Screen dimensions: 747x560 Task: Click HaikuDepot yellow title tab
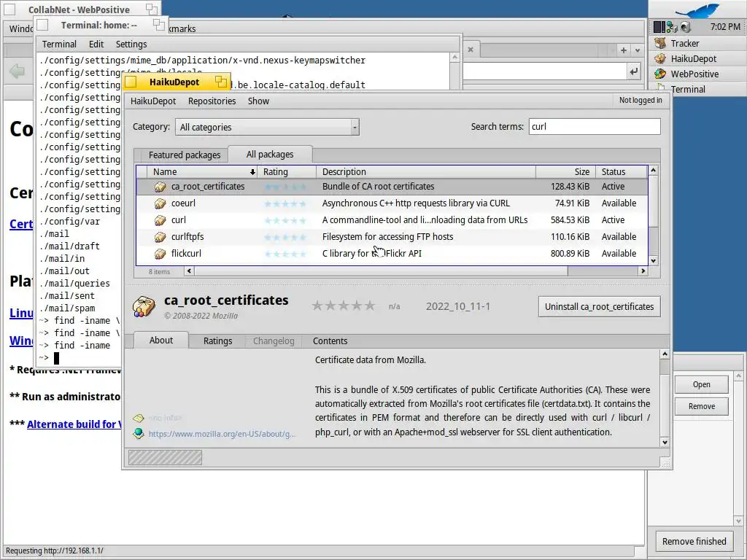177,82
